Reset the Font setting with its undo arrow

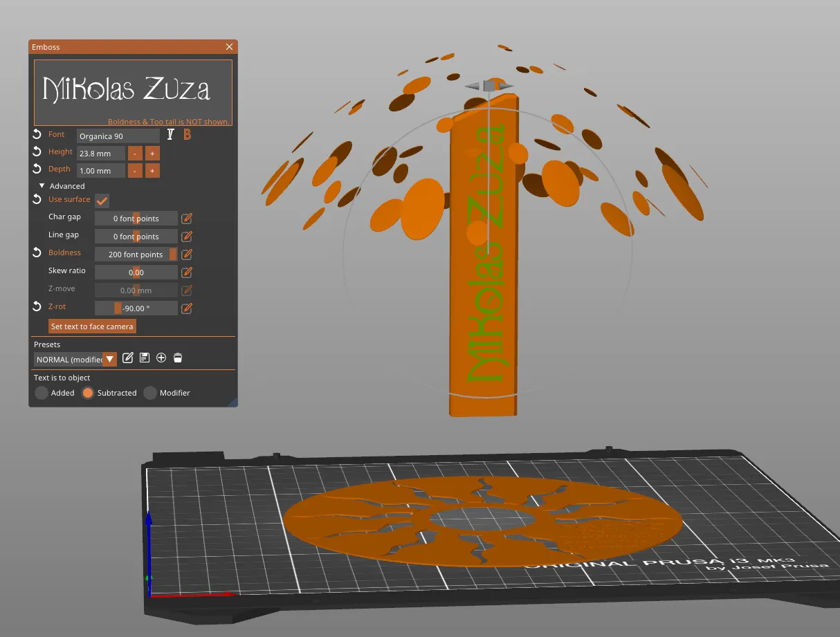pos(37,134)
